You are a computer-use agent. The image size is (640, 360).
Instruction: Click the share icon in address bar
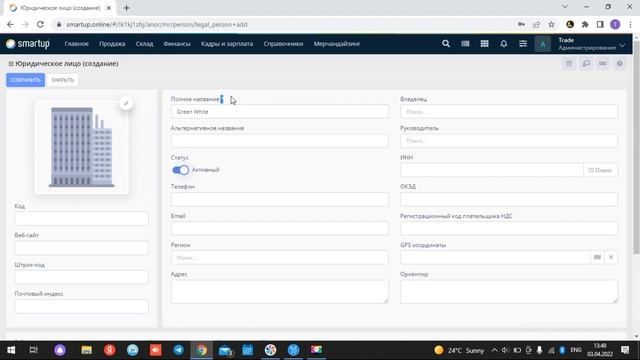536,24
